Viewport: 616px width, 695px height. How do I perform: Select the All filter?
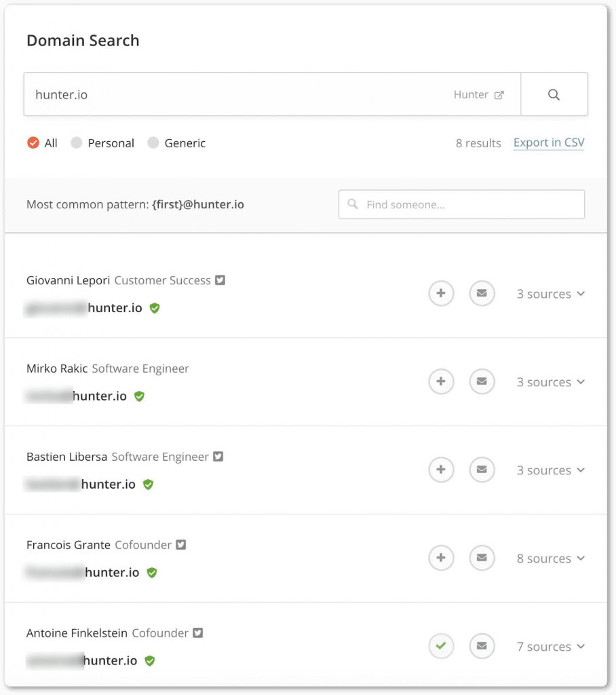33,143
